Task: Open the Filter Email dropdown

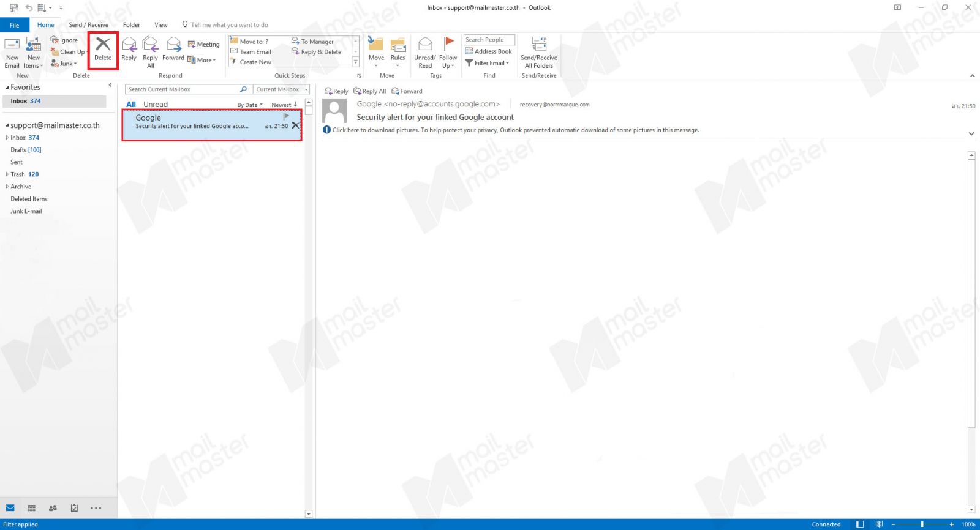Action: pyautogui.click(x=488, y=63)
